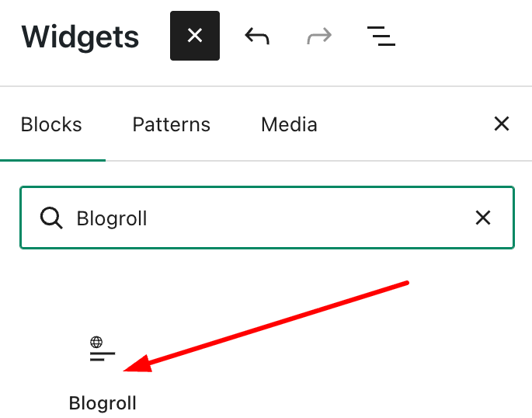This screenshot has width=532, height=418.
Task: Click the magnifying glass search icon
Action: [x=51, y=218]
